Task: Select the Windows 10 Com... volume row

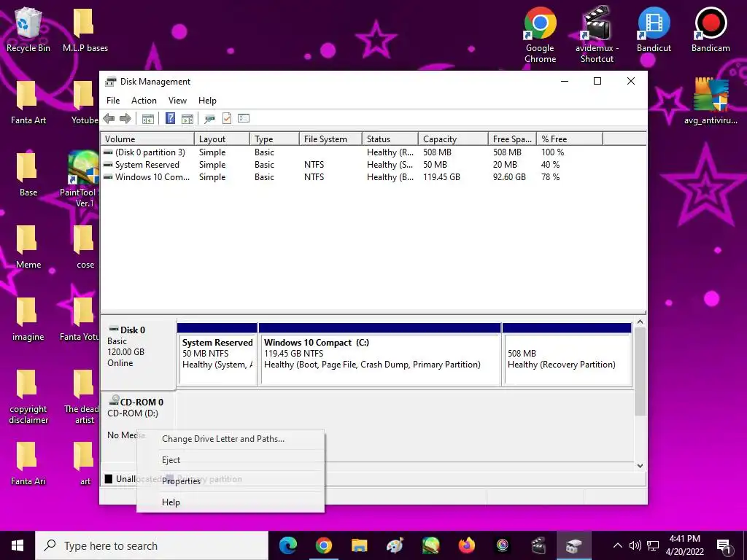Action: coord(352,177)
